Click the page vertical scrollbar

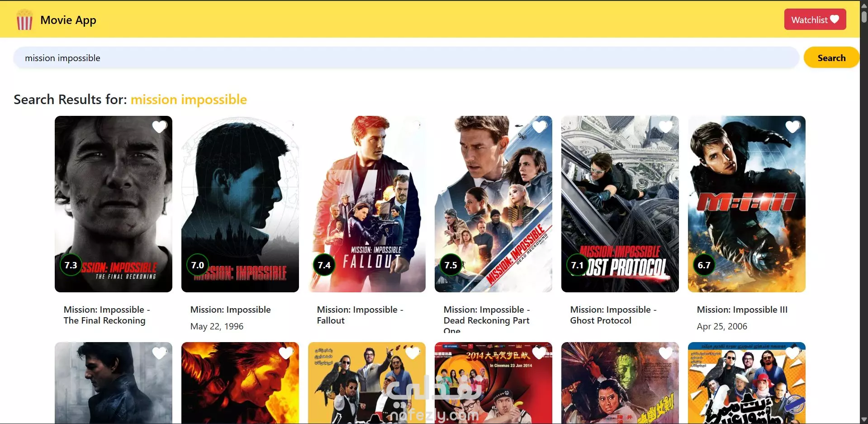coord(864,212)
